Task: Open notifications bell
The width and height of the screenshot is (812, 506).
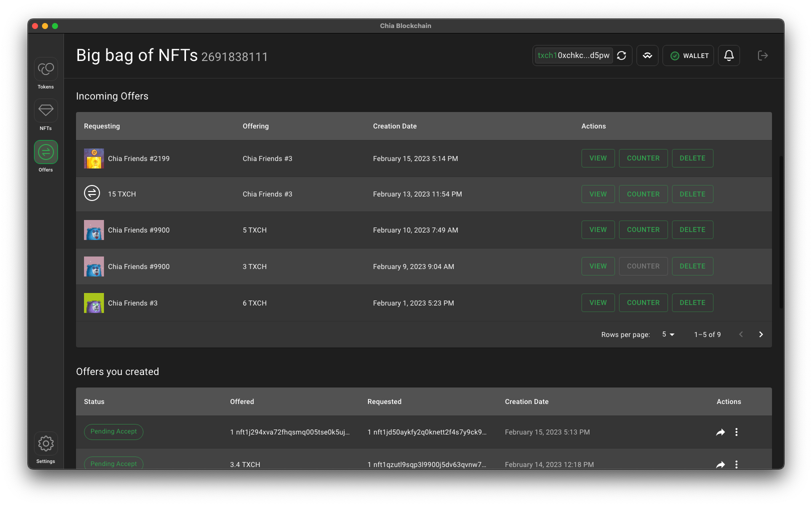Action: tap(729, 55)
